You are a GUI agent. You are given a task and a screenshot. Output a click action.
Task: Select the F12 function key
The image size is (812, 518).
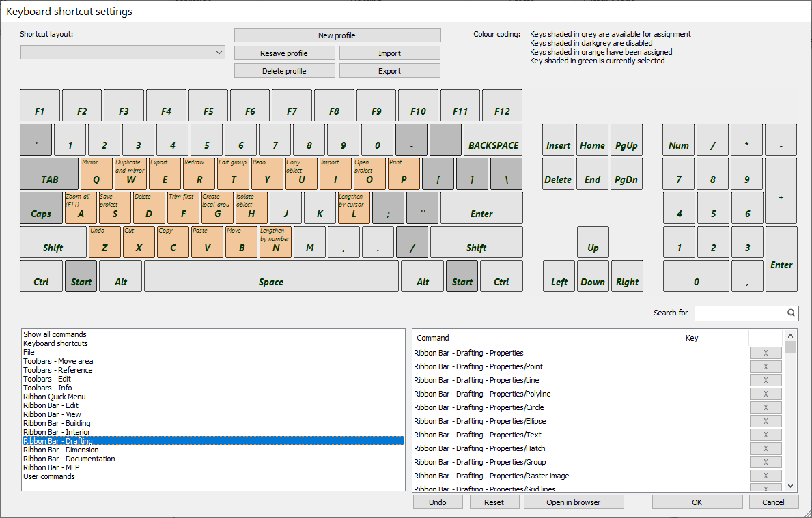503,106
